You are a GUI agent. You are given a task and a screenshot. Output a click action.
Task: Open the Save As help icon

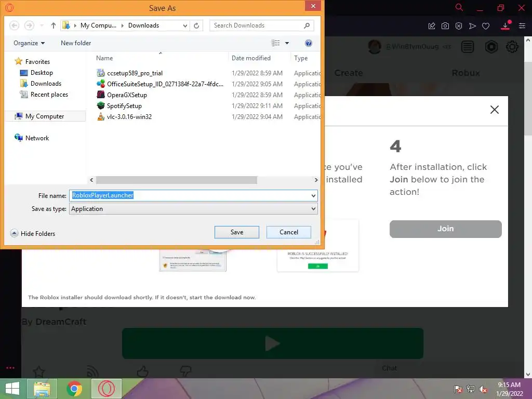(309, 43)
